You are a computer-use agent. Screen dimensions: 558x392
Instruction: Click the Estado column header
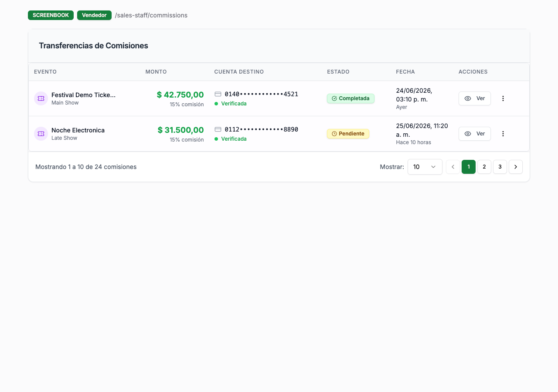[338, 72]
